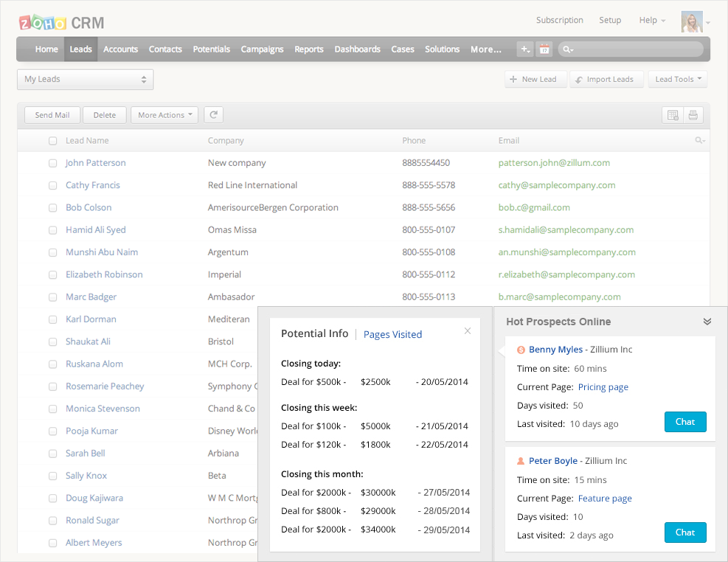Go to the Potentials tab

[211, 49]
